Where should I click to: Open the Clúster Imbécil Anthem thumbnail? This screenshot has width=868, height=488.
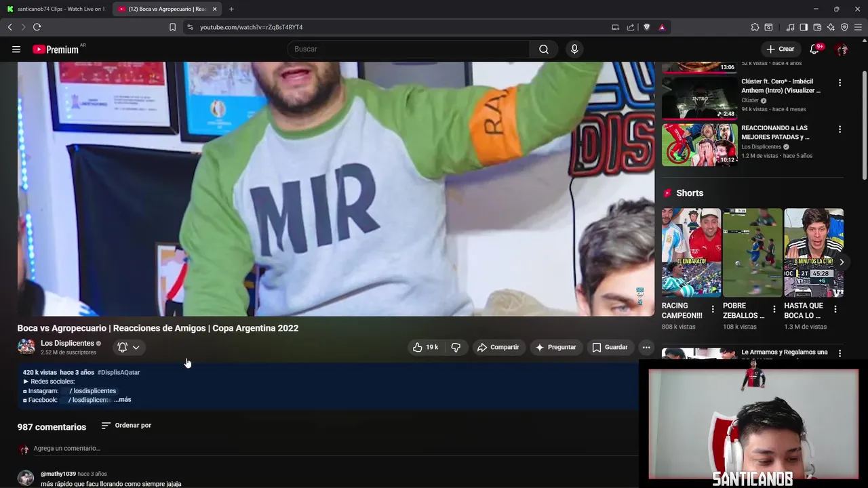(x=699, y=98)
